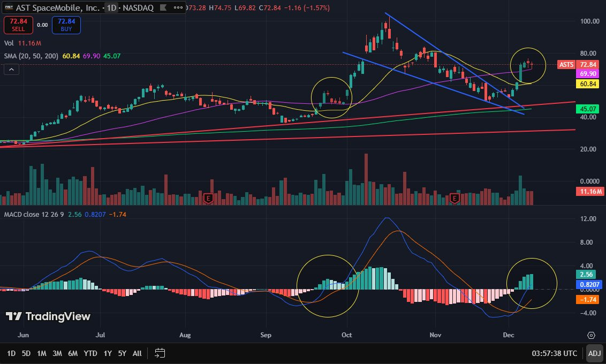Click the September earnings E marker
Screen dimensions: 606x364
pos(208,199)
